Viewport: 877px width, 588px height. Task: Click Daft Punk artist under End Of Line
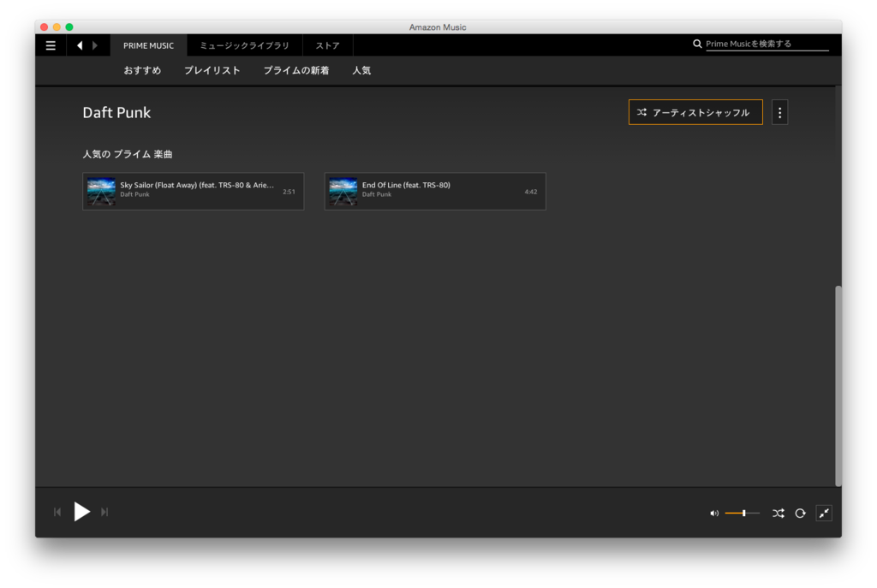pyautogui.click(x=377, y=194)
